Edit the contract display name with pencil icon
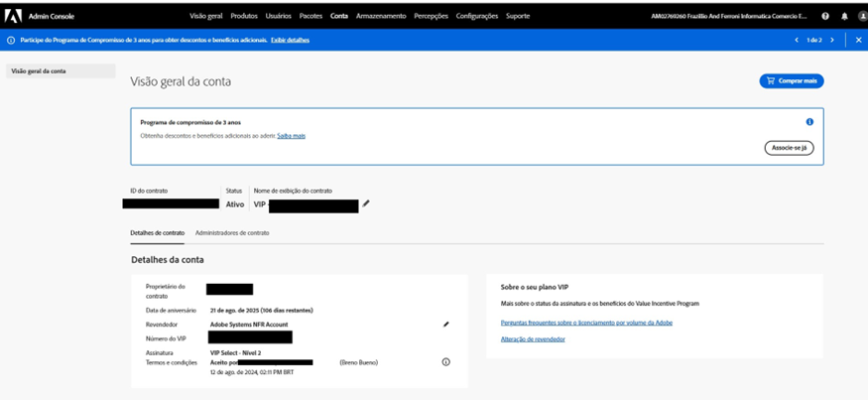 point(366,203)
